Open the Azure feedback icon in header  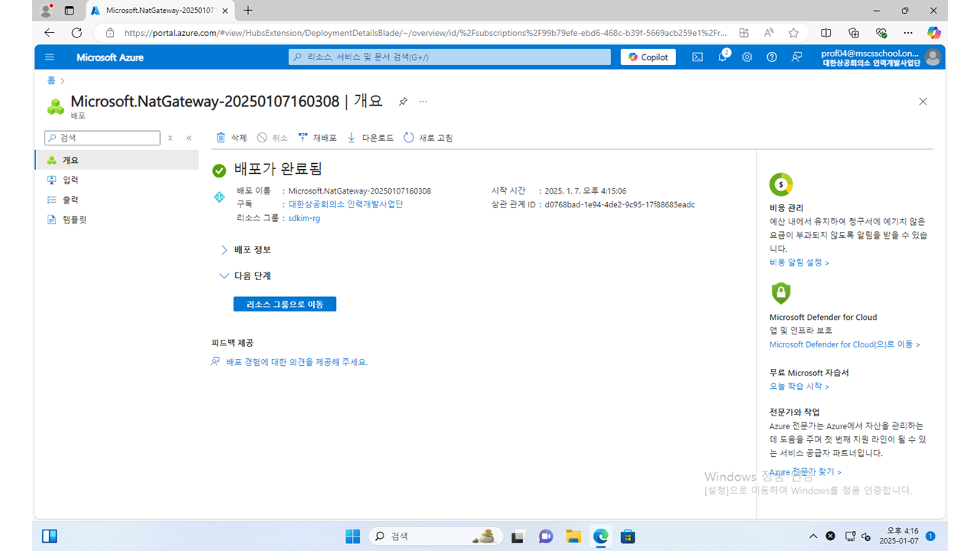tap(797, 57)
